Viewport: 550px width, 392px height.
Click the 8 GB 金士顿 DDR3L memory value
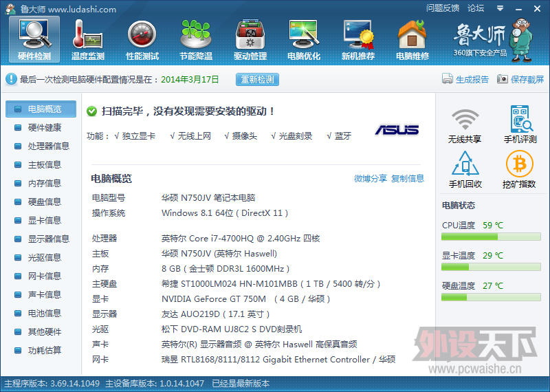[x=225, y=269]
